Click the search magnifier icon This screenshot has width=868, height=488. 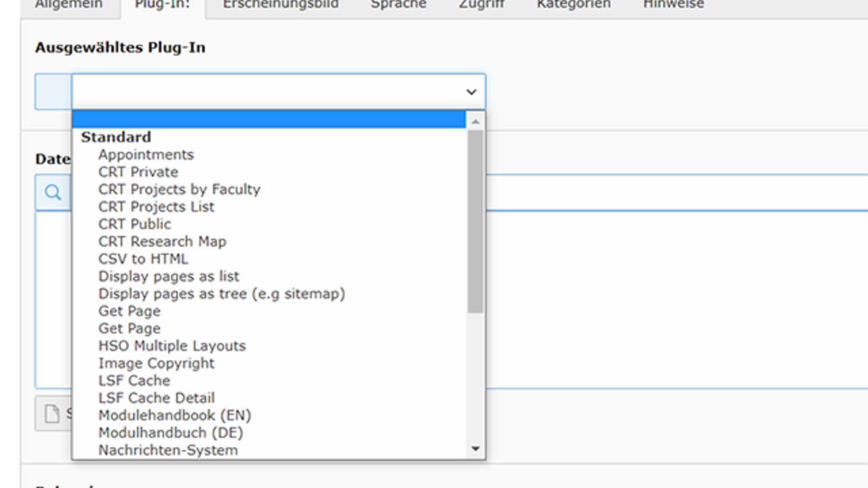tap(53, 192)
